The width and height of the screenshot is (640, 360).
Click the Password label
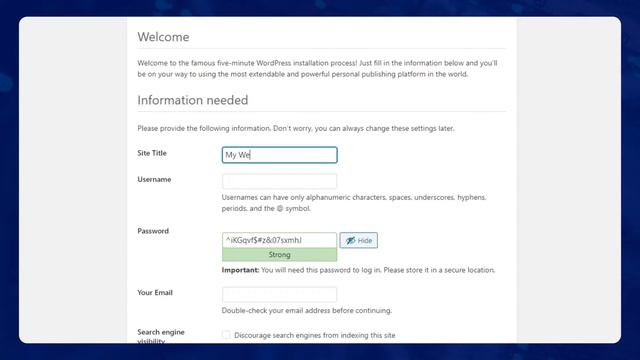[153, 231]
